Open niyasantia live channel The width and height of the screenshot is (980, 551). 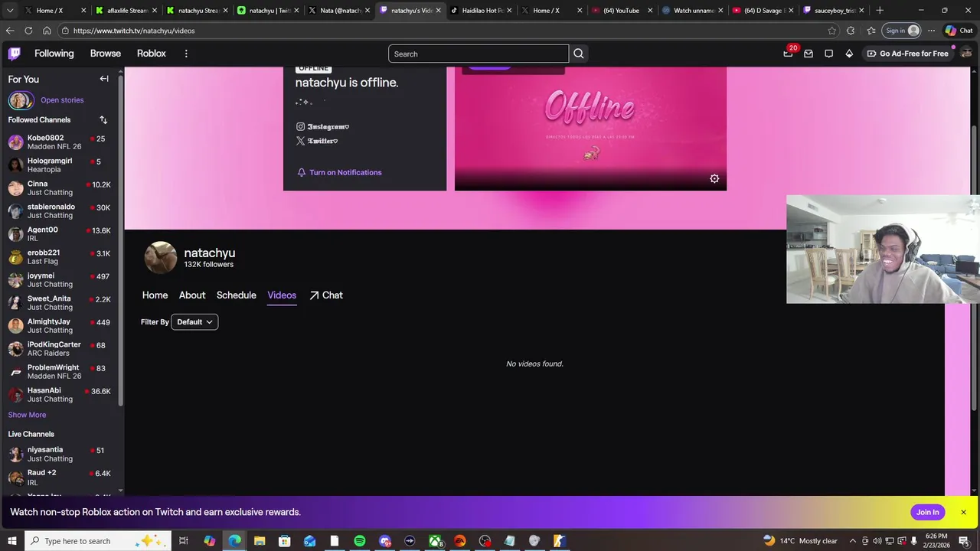click(60, 455)
